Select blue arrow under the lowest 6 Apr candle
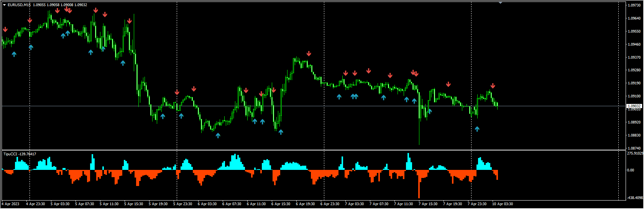Viewport: 644px width, 209px height. point(218,135)
